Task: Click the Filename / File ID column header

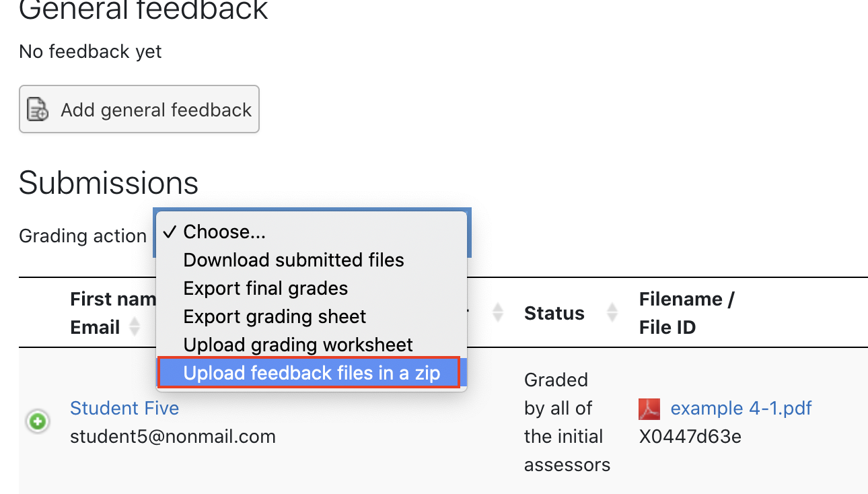Action: (686, 313)
